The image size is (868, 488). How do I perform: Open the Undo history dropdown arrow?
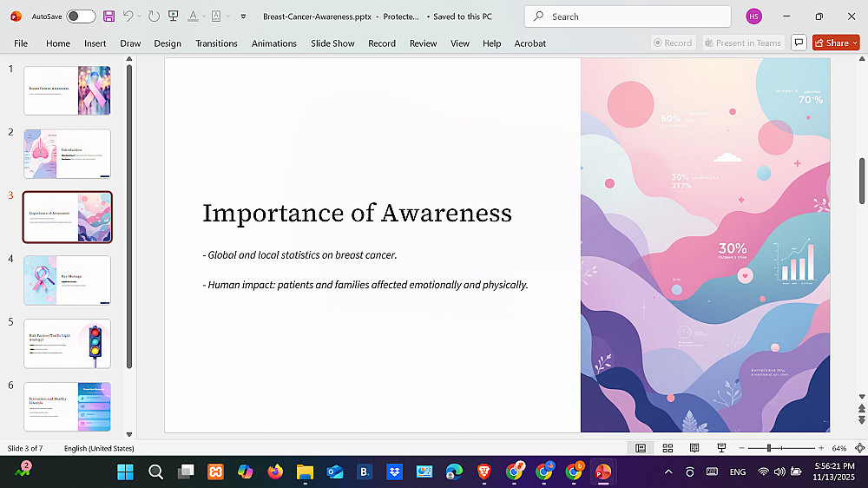140,16
